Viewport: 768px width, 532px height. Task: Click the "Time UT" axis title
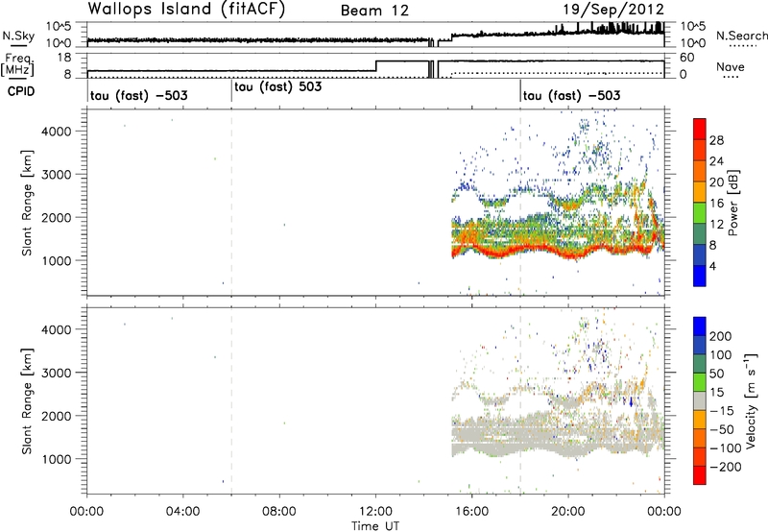(x=375, y=526)
